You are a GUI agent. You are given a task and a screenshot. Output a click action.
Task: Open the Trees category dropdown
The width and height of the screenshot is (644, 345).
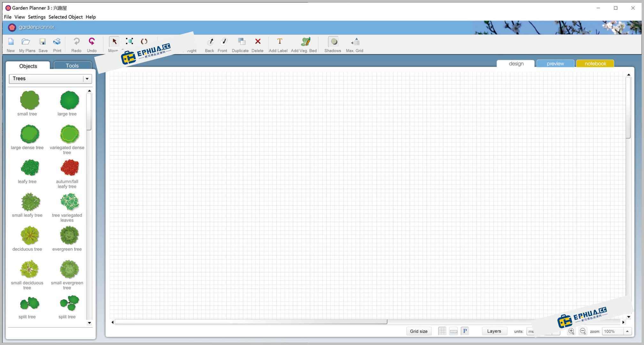click(x=87, y=79)
